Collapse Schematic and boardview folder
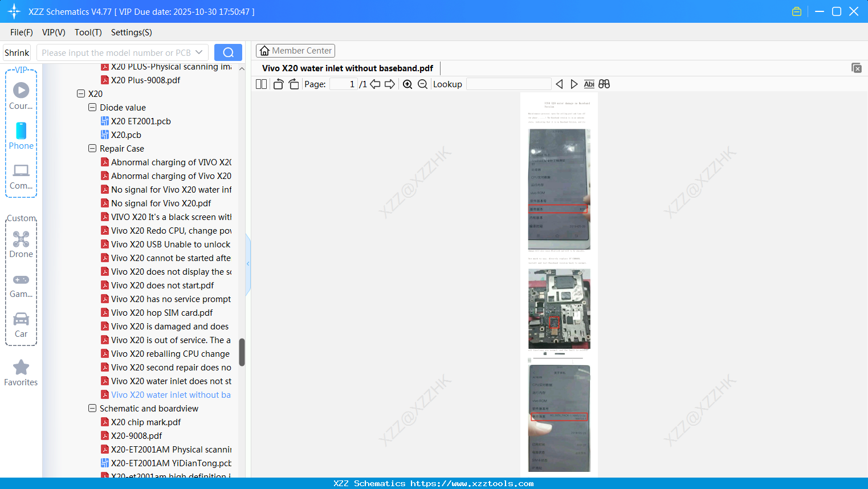The height and width of the screenshot is (489, 868). coord(92,408)
